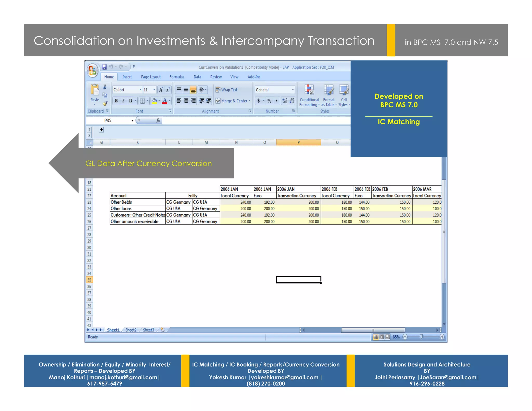This screenshot has height=411, width=532.
Task: Save the workbook from Quick Access toolbar
Action: 104,67
